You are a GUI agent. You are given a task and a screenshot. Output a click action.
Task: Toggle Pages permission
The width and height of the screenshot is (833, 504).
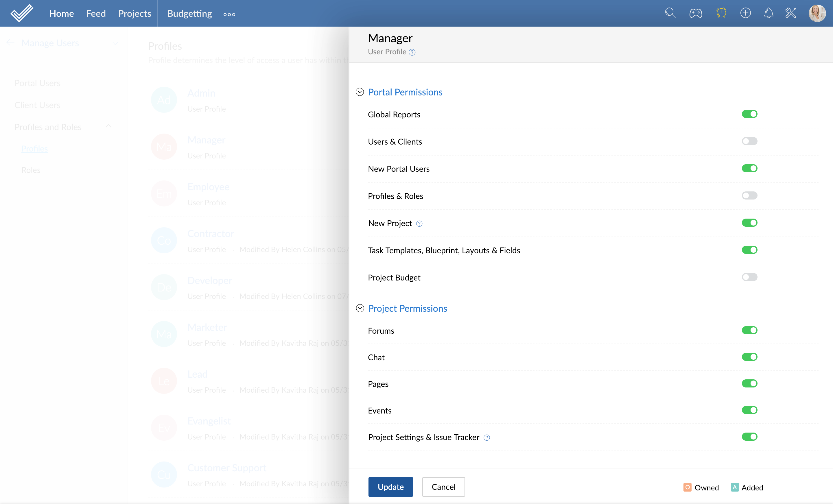coord(749,383)
